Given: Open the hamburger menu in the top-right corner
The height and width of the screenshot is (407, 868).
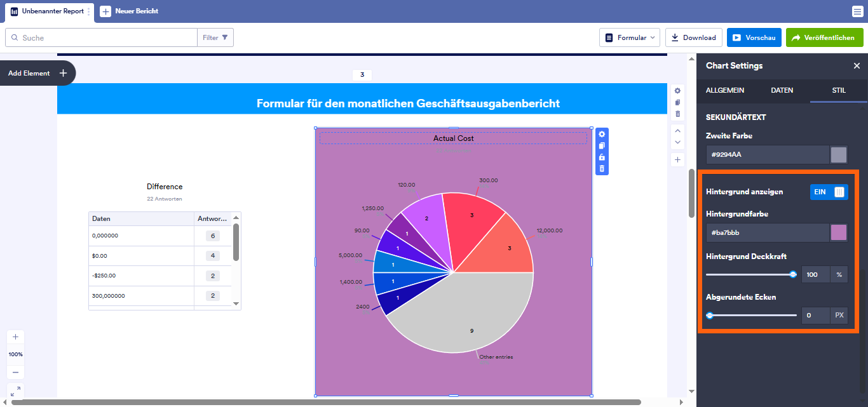Looking at the screenshot, I should (x=857, y=11).
